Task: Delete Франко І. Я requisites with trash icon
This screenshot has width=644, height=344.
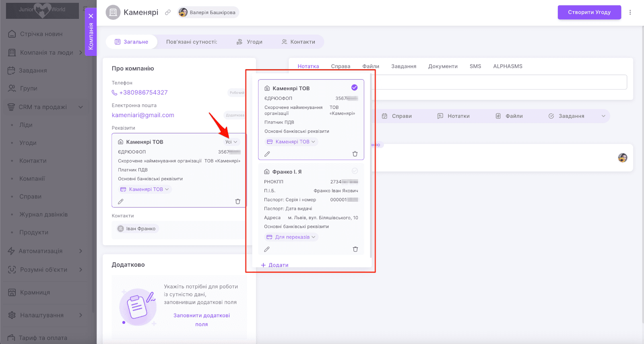Action: pyautogui.click(x=355, y=249)
